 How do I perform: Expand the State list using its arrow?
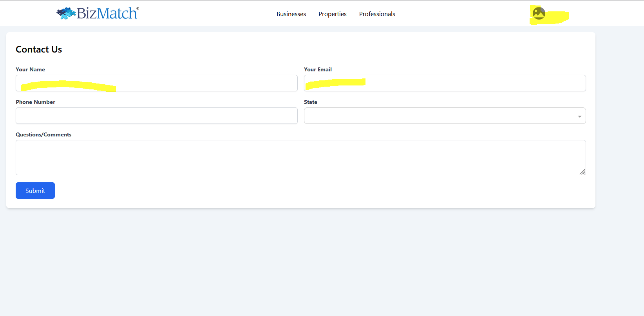579,116
